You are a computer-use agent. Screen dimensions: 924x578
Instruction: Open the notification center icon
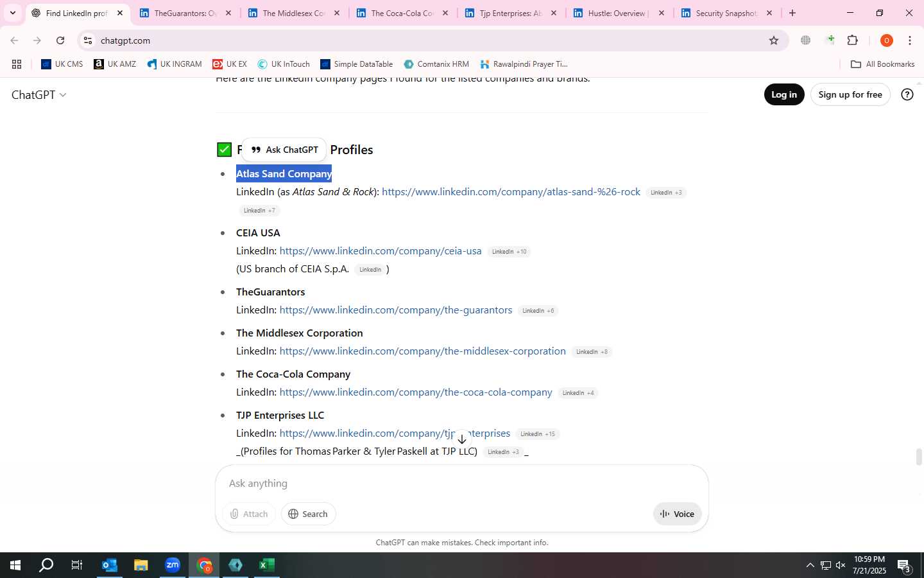pyautogui.click(x=904, y=566)
